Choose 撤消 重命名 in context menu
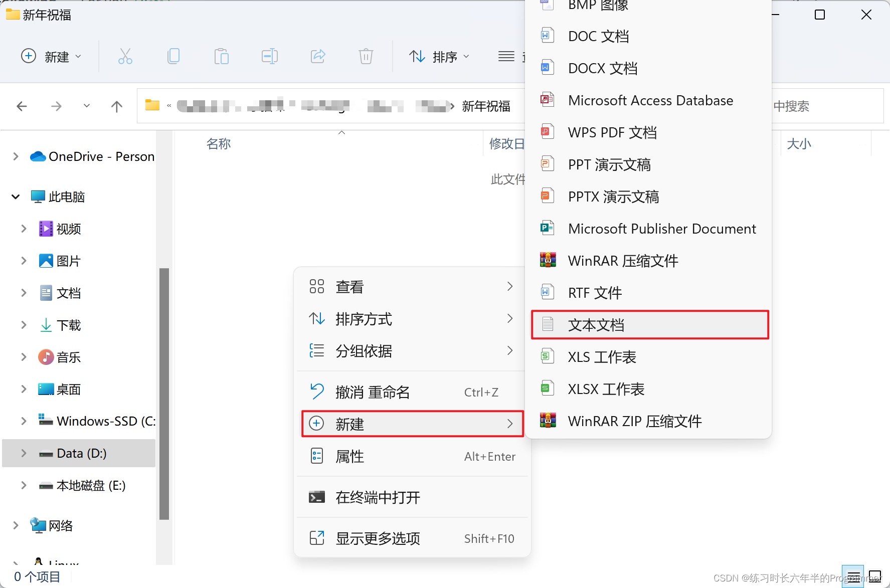Screen dimensions: 890x588 coord(412,392)
